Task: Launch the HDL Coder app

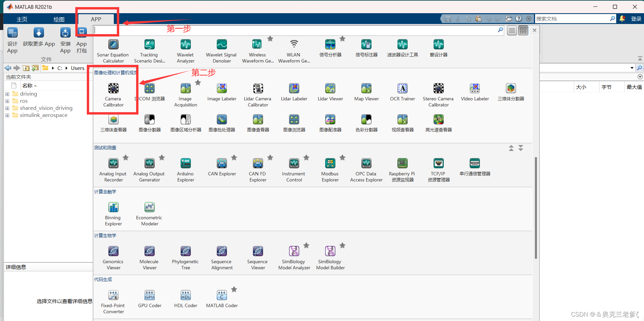Action: click(186, 299)
